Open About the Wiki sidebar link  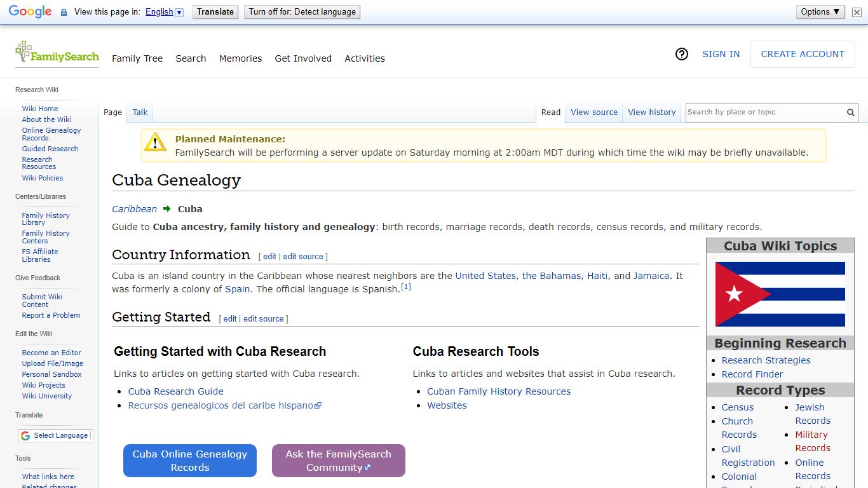tap(46, 119)
